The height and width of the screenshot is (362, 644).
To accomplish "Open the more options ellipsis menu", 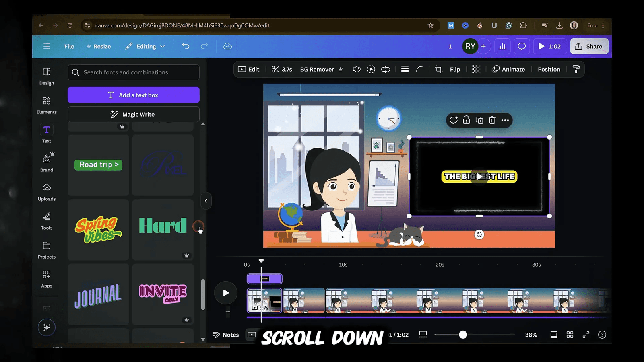I will point(505,120).
